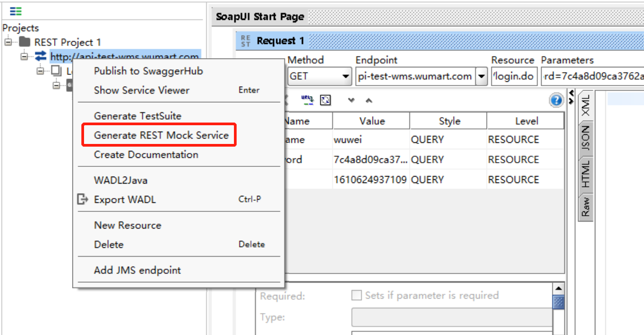Viewport: 644px width, 335px height.
Task: Choose Create Documentation
Action: coord(146,155)
